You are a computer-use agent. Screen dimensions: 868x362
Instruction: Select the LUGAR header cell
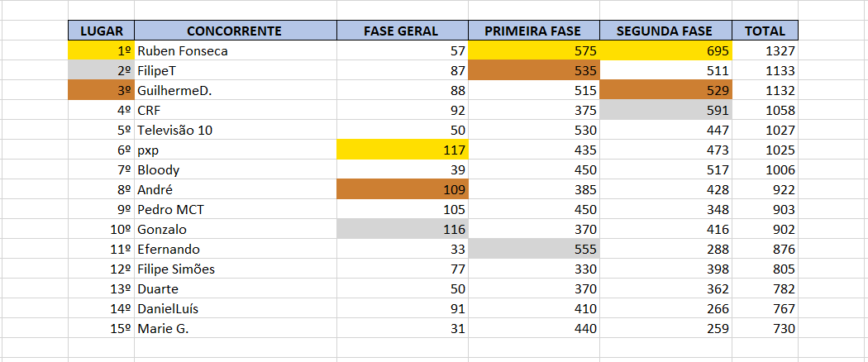pos(102,31)
